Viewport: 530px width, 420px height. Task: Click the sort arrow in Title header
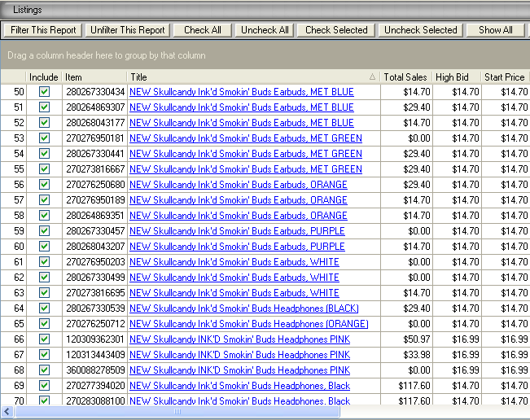pos(372,77)
